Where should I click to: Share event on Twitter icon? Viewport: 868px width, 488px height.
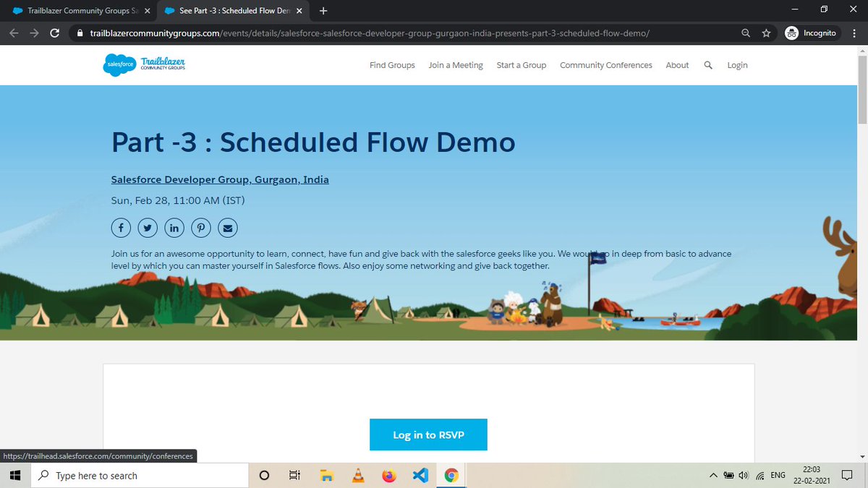coord(148,228)
